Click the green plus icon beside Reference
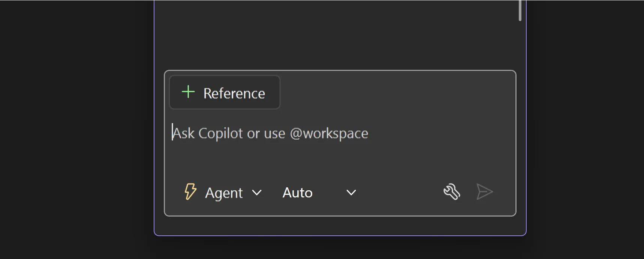Viewport: 644px width, 259px height. [188, 92]
